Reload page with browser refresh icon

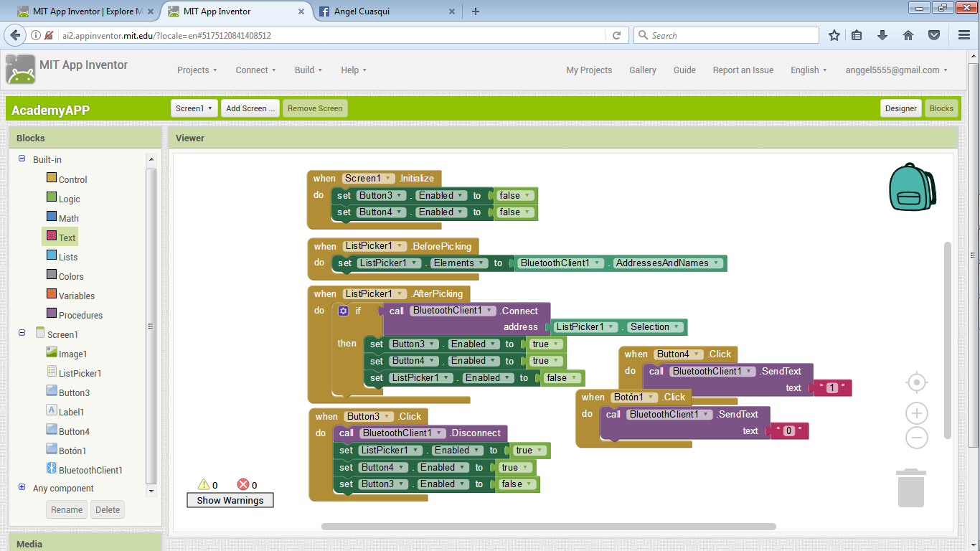616,35
